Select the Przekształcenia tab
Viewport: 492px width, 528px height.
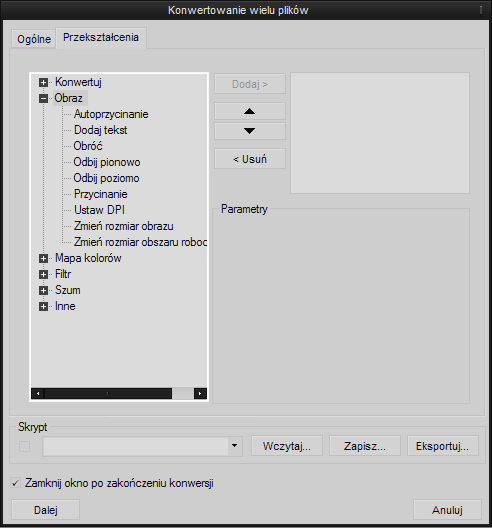(x=101, y=38)
